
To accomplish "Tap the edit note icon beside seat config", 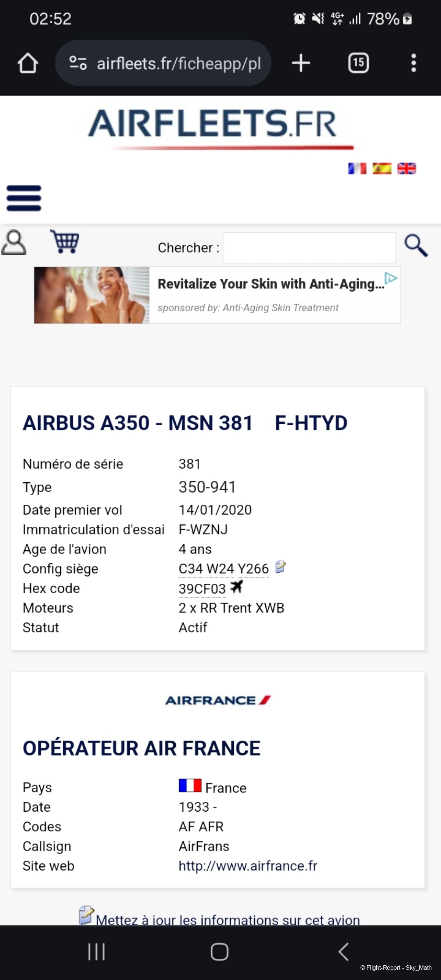I will pos(280,567).
